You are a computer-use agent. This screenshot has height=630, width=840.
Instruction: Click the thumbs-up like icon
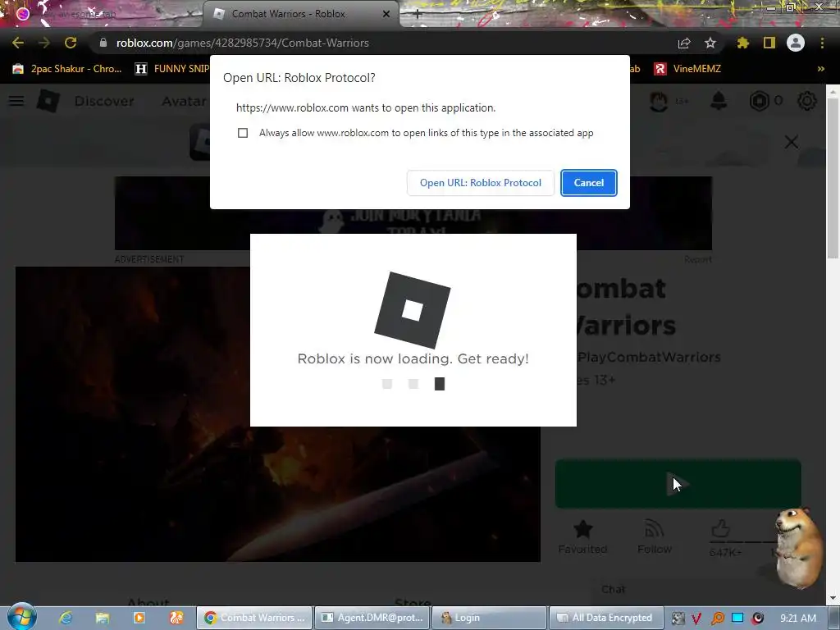coord(720,529)
